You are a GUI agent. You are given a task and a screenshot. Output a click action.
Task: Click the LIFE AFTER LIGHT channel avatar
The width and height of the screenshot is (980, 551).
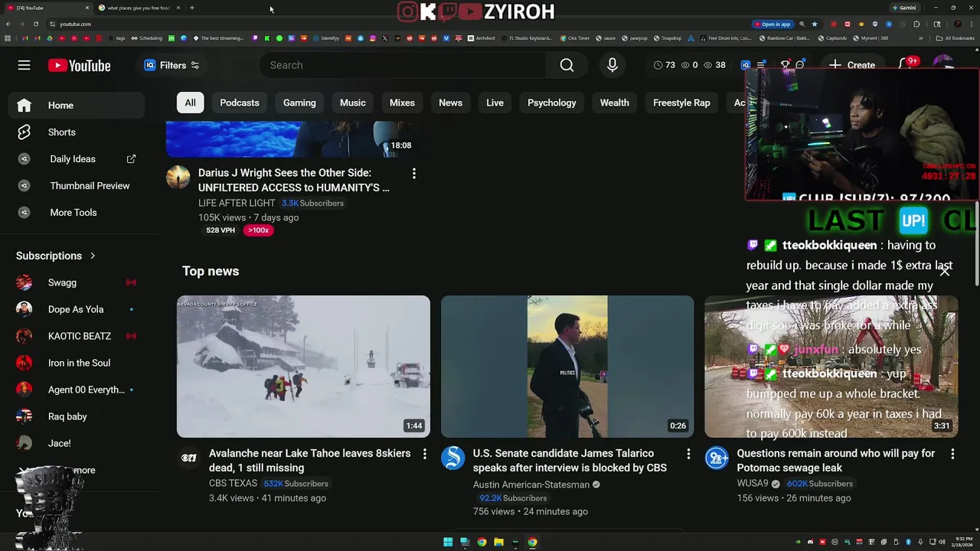pos(178,178)
